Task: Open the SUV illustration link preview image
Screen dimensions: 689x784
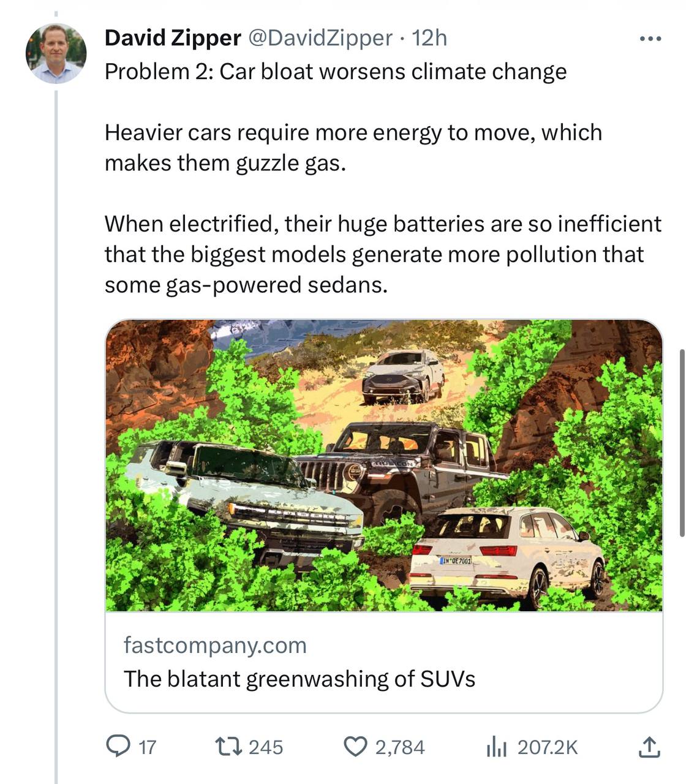Action: coord(384,466)
